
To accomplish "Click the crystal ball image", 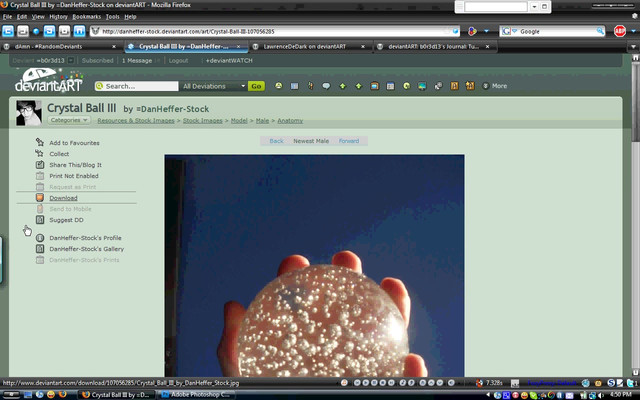I will tap(314, 265).
